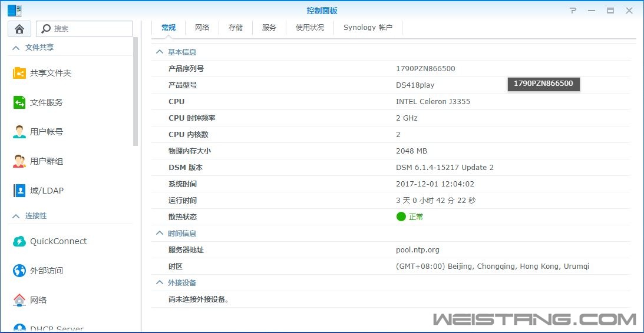644x333 pixels.
Task: Select the 域/LDAP label in sidebar
Action: [47, 191]
